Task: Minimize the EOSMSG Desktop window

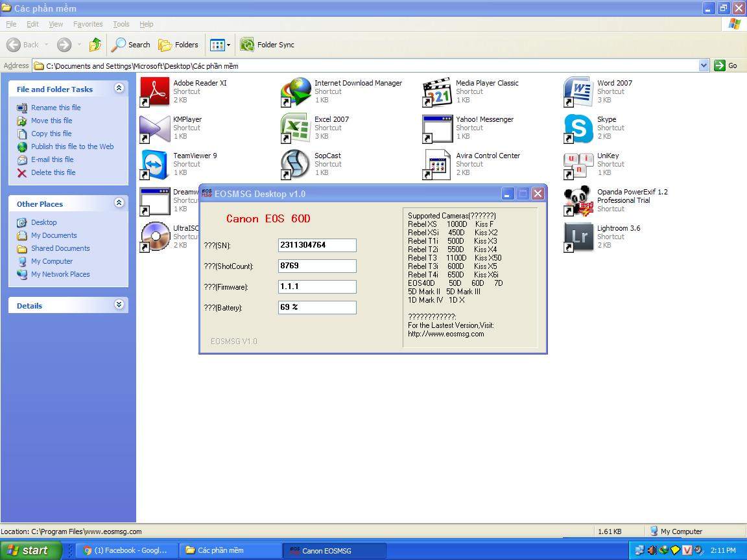Action: coord(508,193)
